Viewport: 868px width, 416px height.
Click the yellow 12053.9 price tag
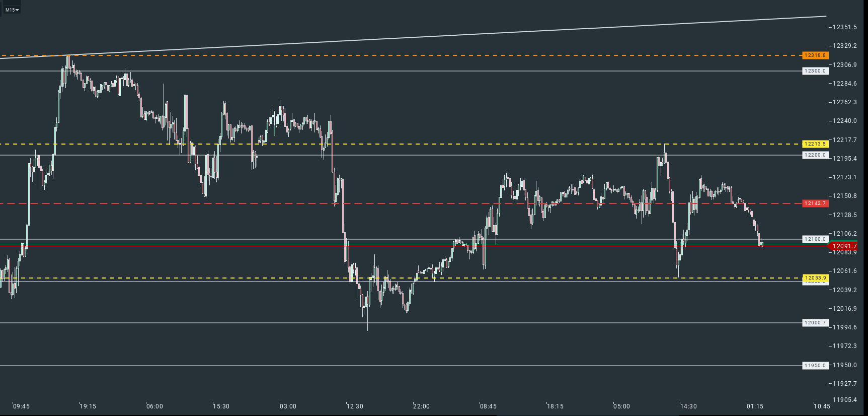tap(815, 278)
